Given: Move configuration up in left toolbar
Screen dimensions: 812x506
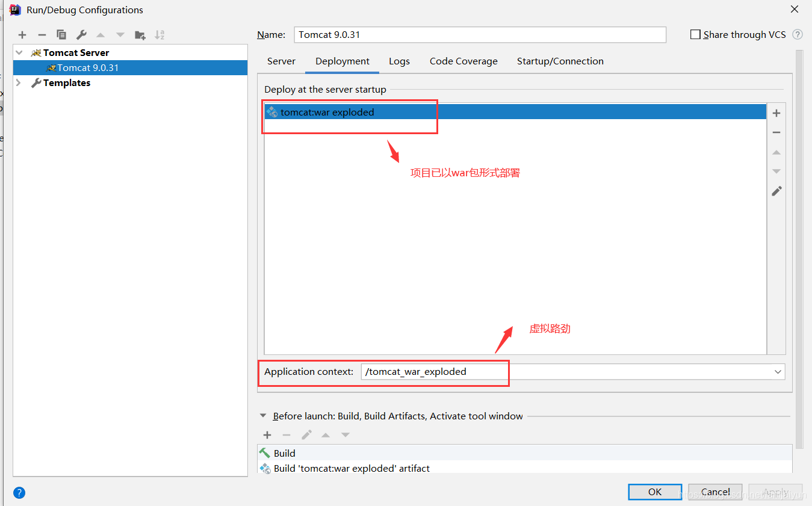Looking at the screenshot, I should click(x=101, y=35).
